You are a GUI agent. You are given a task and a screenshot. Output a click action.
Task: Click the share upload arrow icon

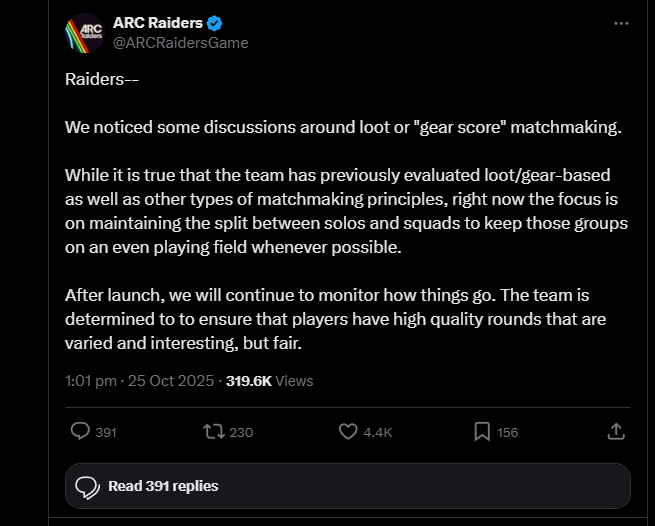pos(616,432)
